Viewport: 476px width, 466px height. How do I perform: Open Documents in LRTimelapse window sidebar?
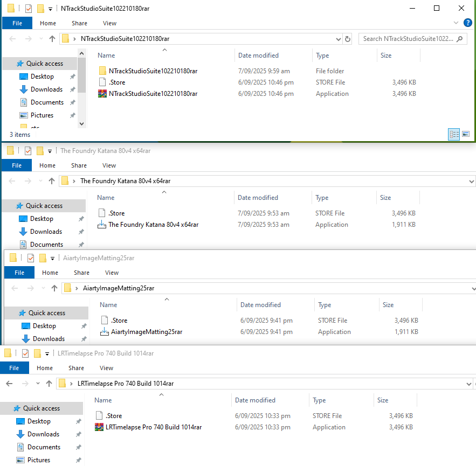pos(44,447)
